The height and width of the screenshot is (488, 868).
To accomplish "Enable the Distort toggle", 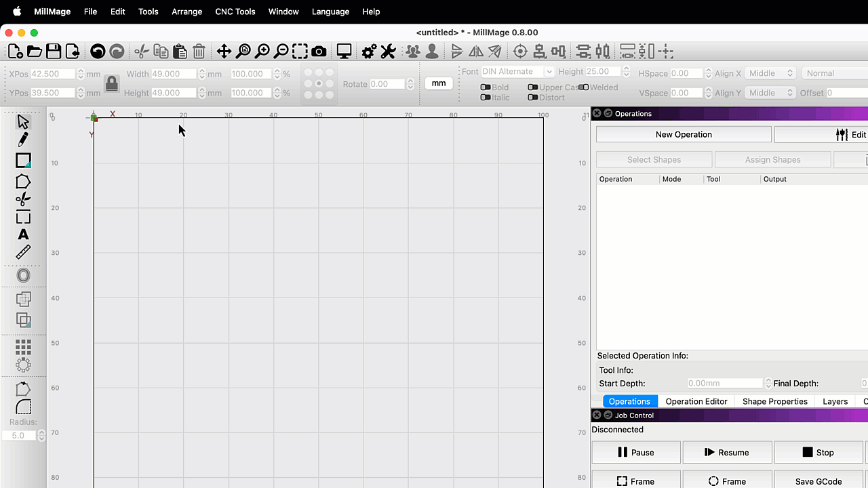I will (533, 98).
